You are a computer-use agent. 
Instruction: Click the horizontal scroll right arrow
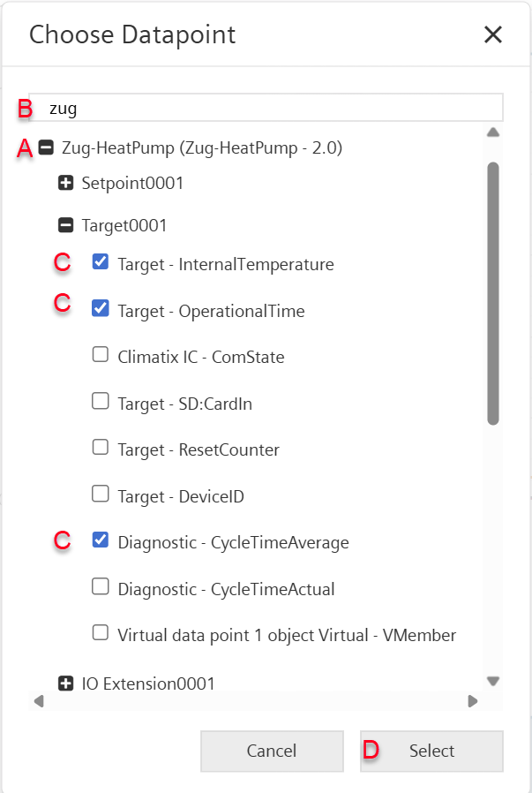(x=473, y=701)
